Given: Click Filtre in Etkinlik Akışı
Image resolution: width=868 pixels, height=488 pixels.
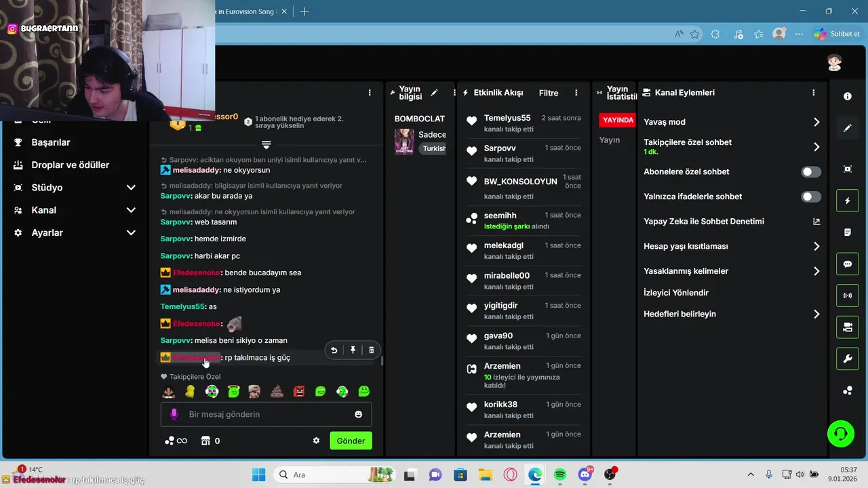Looking at the screenshot, I should (x=549, y=93).
